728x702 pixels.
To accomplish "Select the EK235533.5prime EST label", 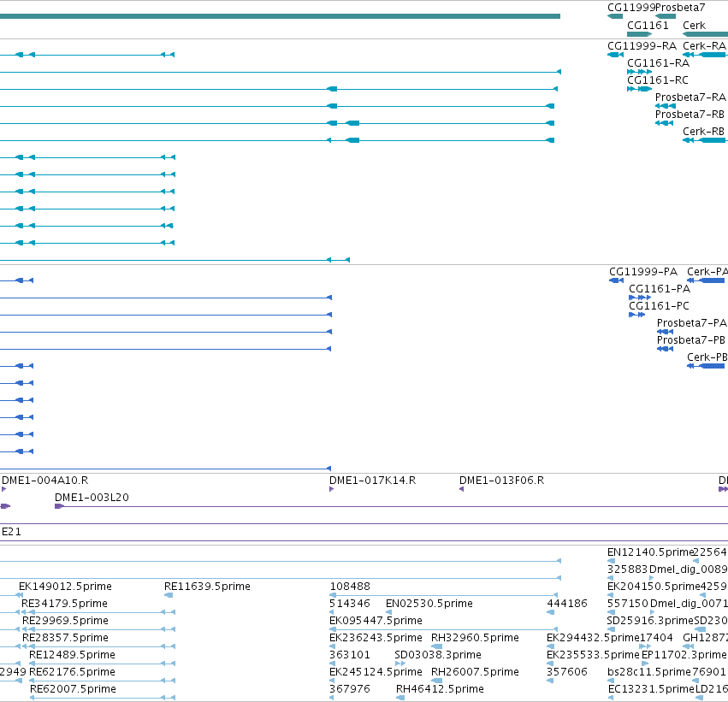I will (x=594, y=655).
